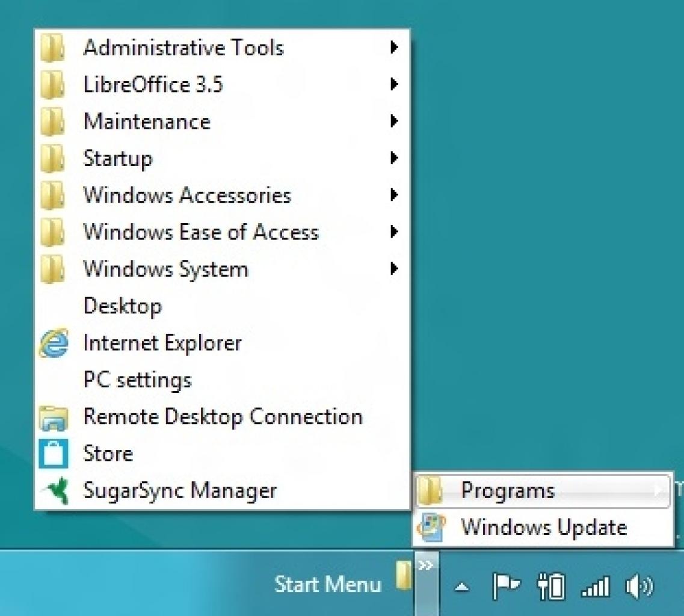The width and height of the screenshot is (684, 616).
Task: Open Windows Accessories menu entry
Action: [222, 195]
